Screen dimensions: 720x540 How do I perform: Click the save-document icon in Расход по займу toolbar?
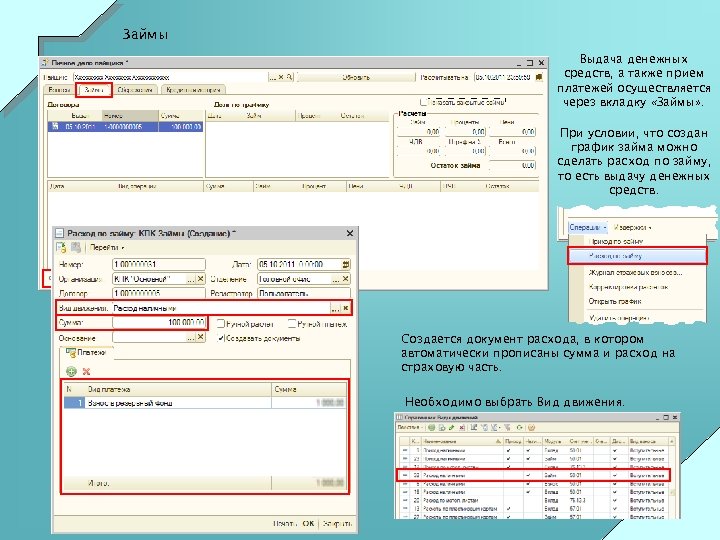61,248
